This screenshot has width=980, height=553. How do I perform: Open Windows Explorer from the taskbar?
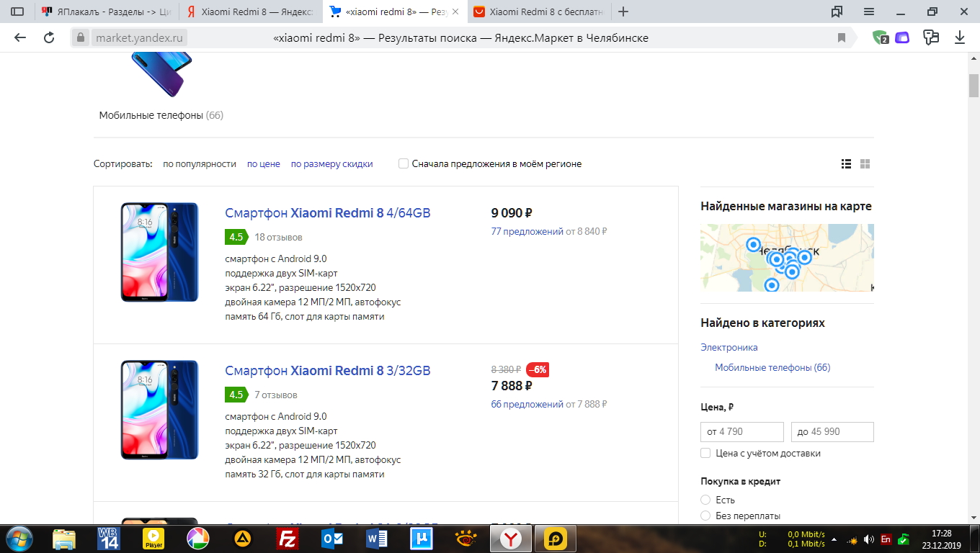pos(64,539)
